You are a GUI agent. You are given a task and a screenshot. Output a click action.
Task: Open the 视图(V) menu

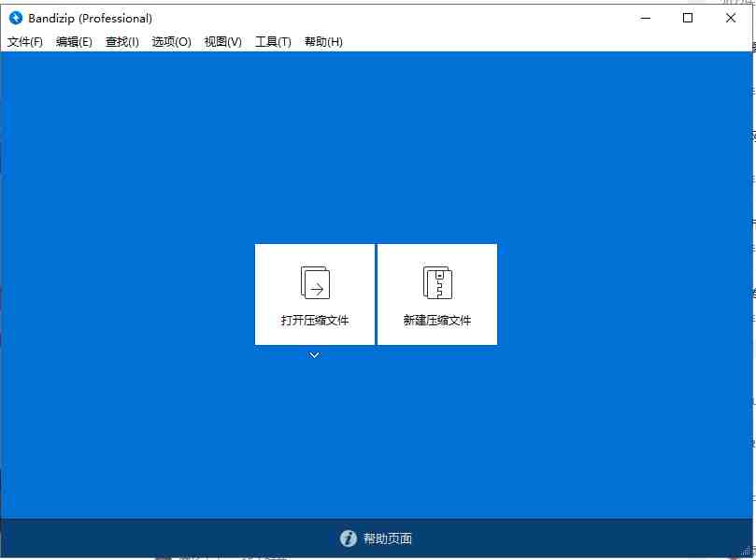click(x=221, y=41)
